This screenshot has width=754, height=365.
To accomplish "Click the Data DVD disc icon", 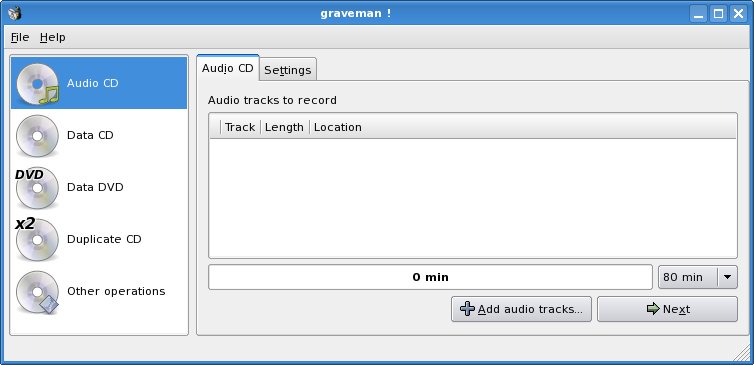I will point(37,188).
